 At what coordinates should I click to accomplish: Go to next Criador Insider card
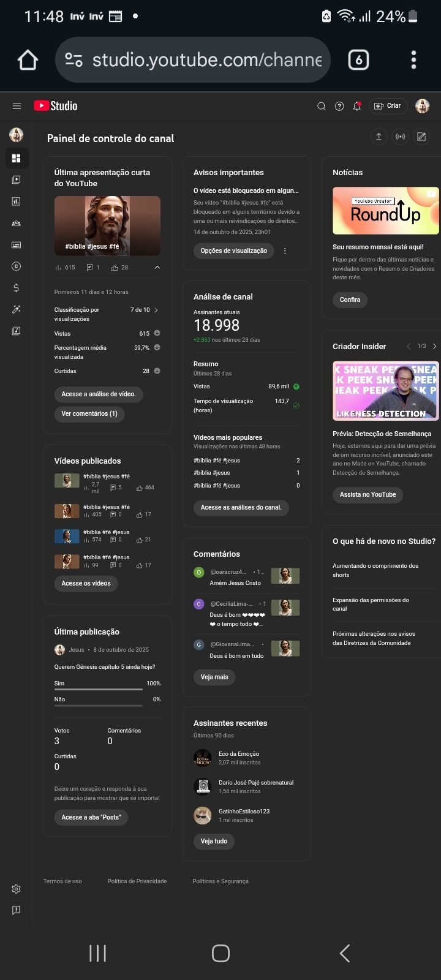434,346
